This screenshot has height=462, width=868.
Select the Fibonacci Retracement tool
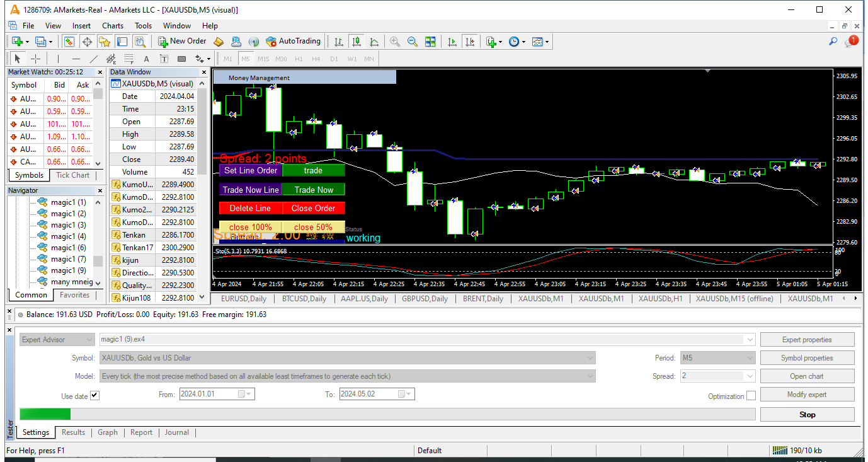click(128, 59)
